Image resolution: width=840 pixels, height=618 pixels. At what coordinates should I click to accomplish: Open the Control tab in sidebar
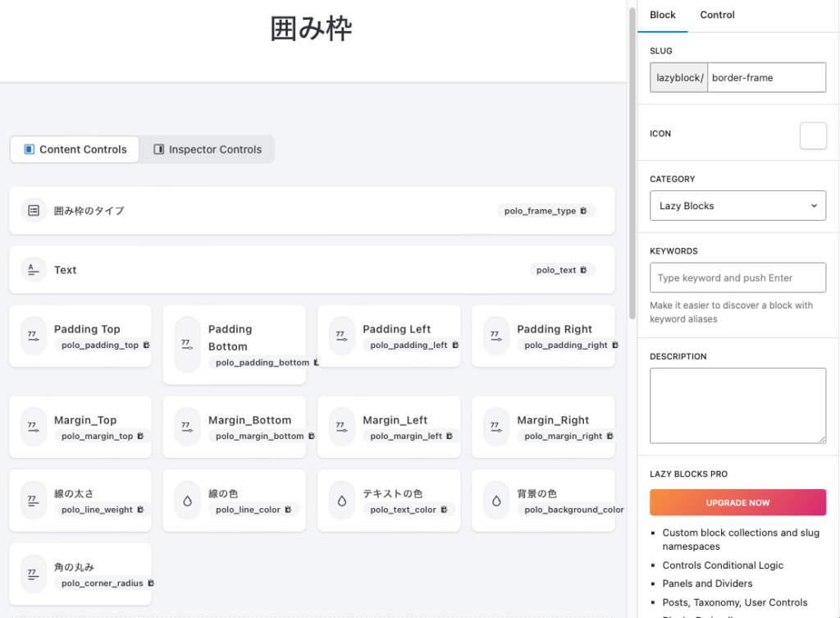(x=717, y=15)
